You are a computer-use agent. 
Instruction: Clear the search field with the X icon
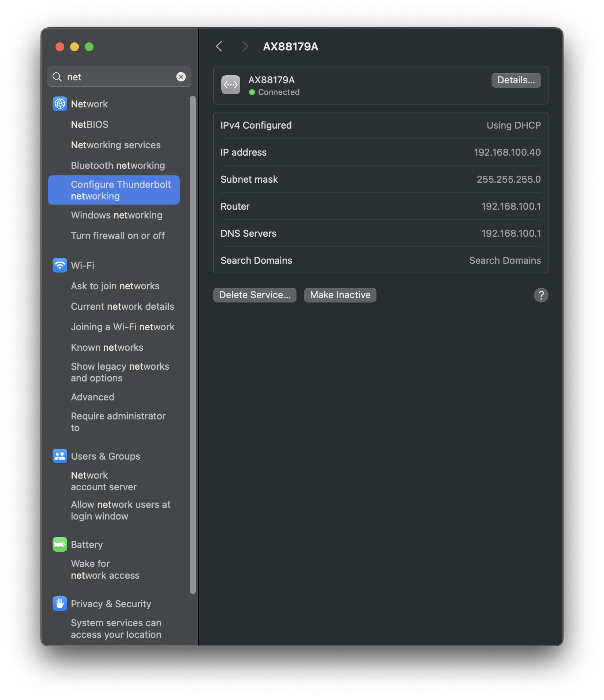tap(181, 77)
